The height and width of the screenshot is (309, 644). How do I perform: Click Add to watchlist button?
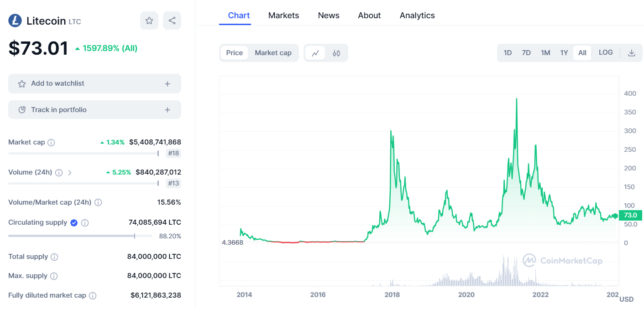click(x=94, y=84)
